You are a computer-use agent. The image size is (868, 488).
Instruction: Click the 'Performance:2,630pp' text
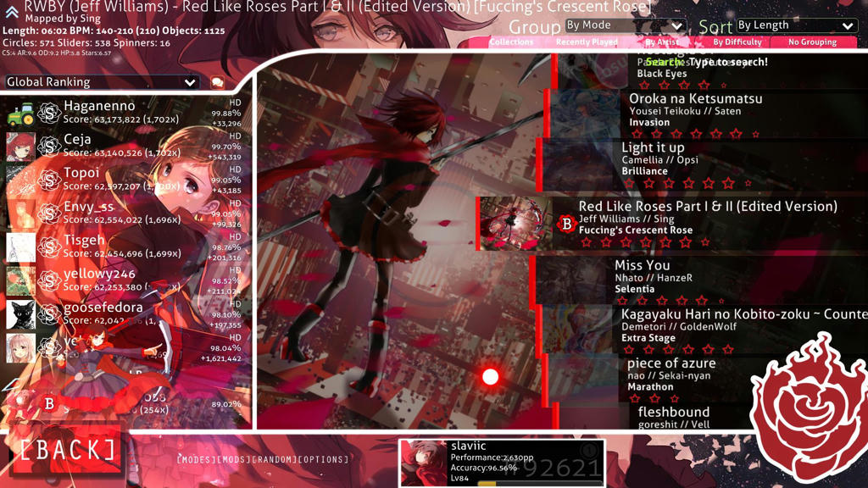[x=492, y=457]
